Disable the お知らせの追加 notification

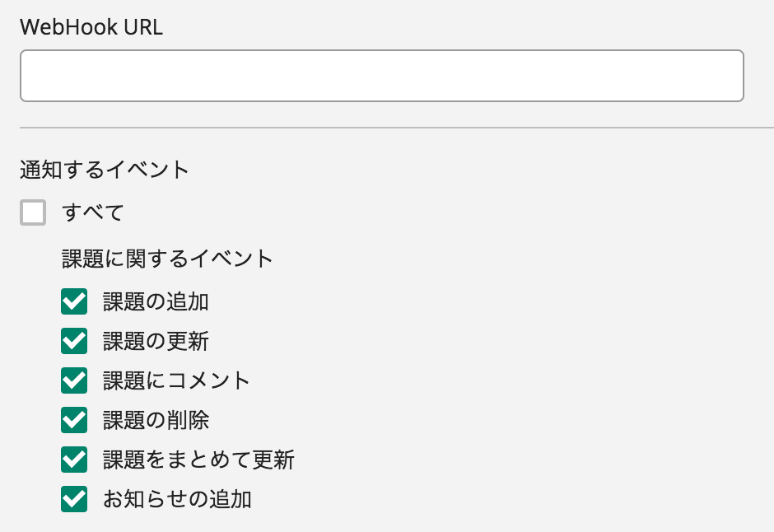tap(74, 499)
